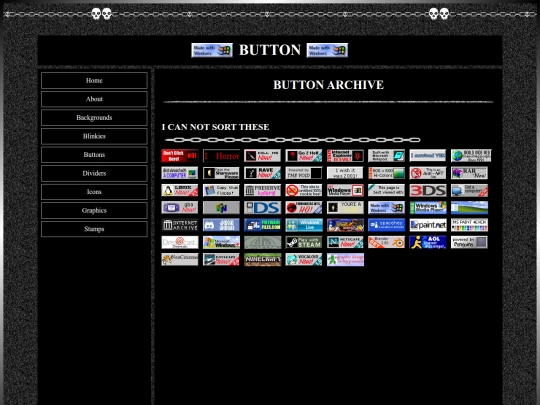
Task: Select the NeoCitizen badge
Action: pyautogui.click(x=180, y=259)
